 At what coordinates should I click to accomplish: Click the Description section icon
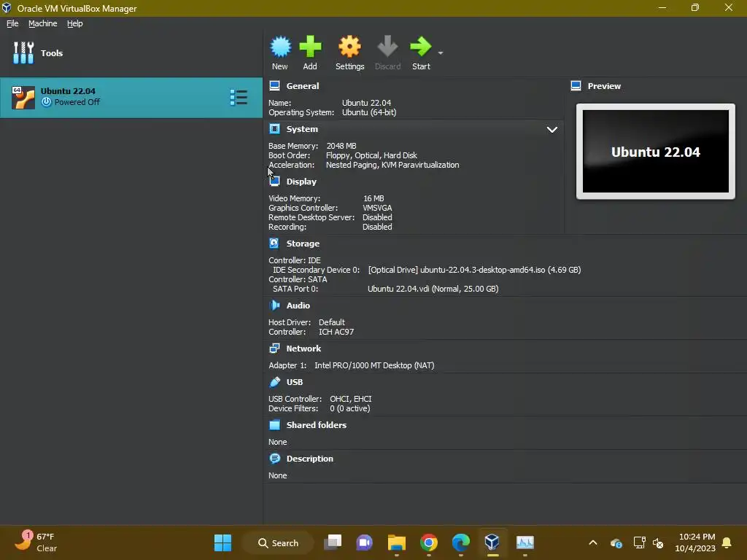coord(274,459)
